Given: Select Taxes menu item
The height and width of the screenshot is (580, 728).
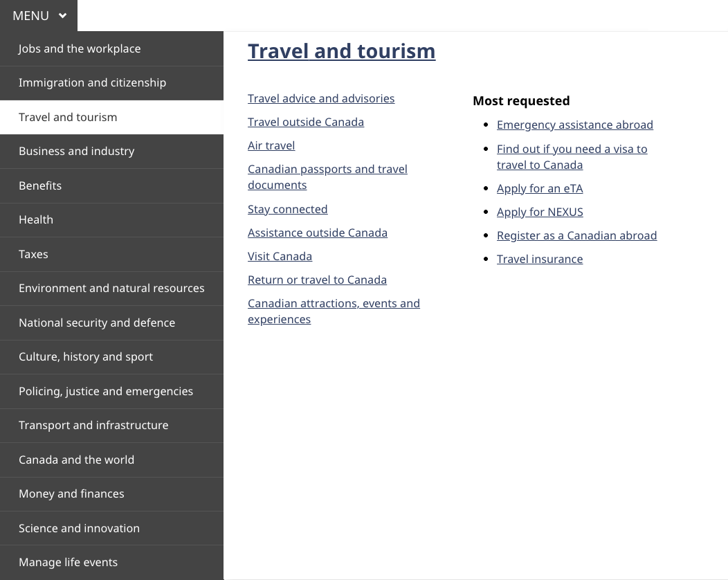Looking at the screenshot, I should [111, 255].
